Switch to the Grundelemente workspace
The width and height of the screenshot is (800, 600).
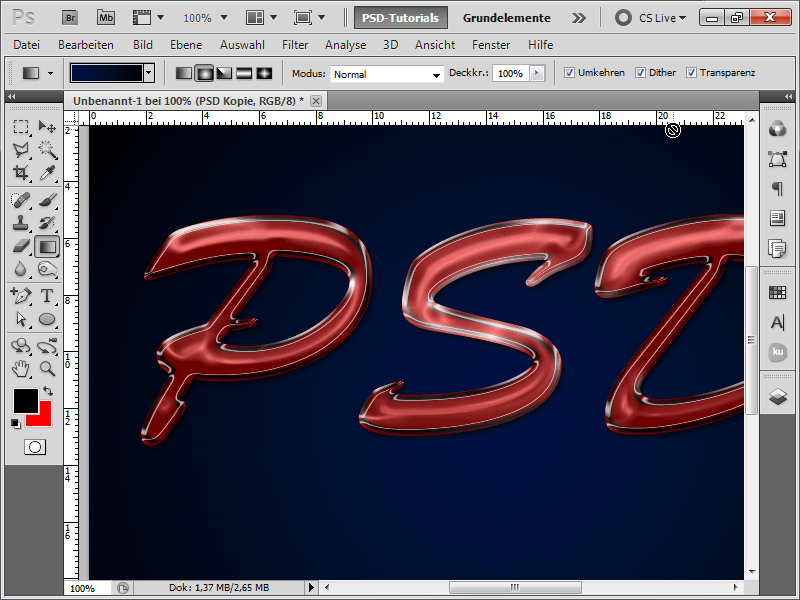click(507, 18)
